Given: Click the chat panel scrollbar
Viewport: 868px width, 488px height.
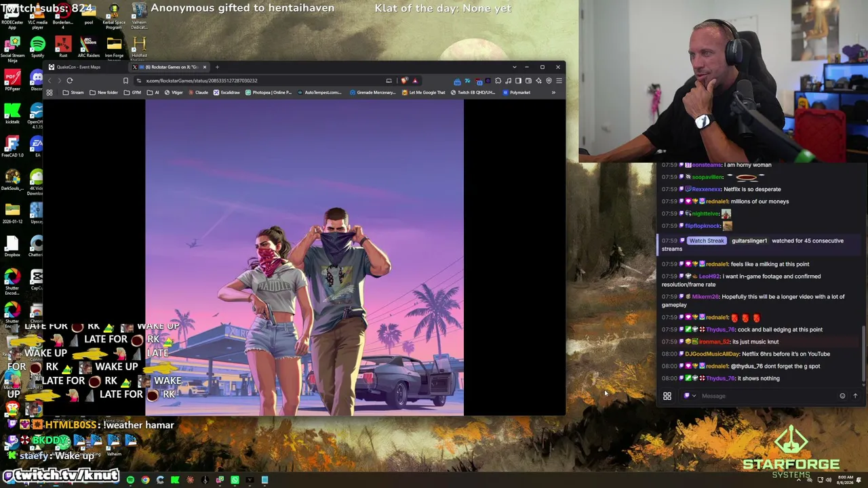Looking at the screenshot, I should click(863, 355).
